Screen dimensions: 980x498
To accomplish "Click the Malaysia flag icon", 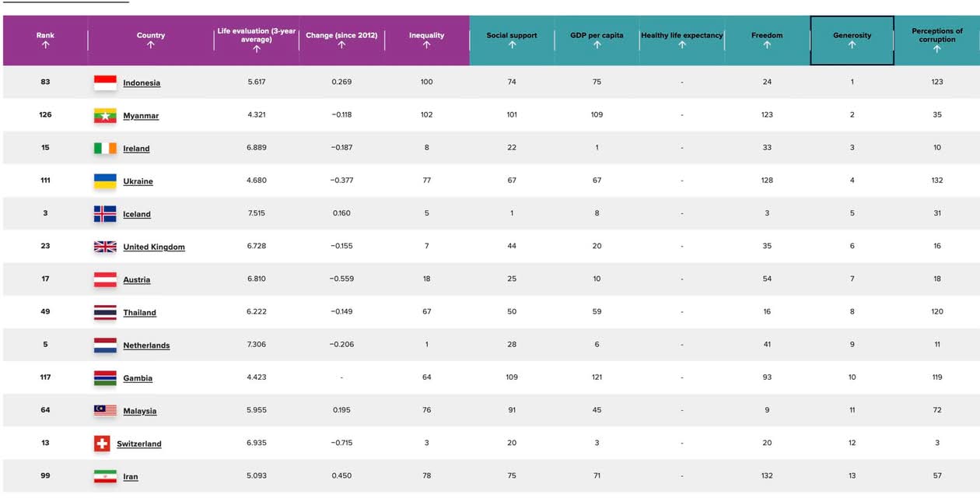I will point(105,411).
